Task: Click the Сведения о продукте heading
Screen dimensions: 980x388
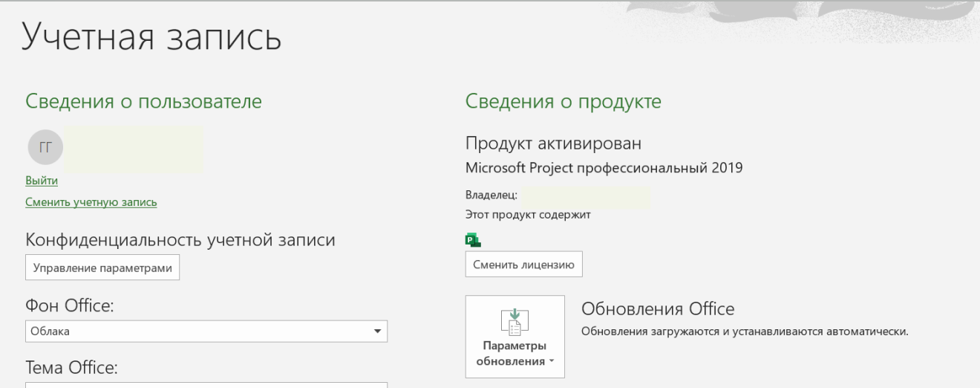Action: pyautogui.click(x=563, y=102)
